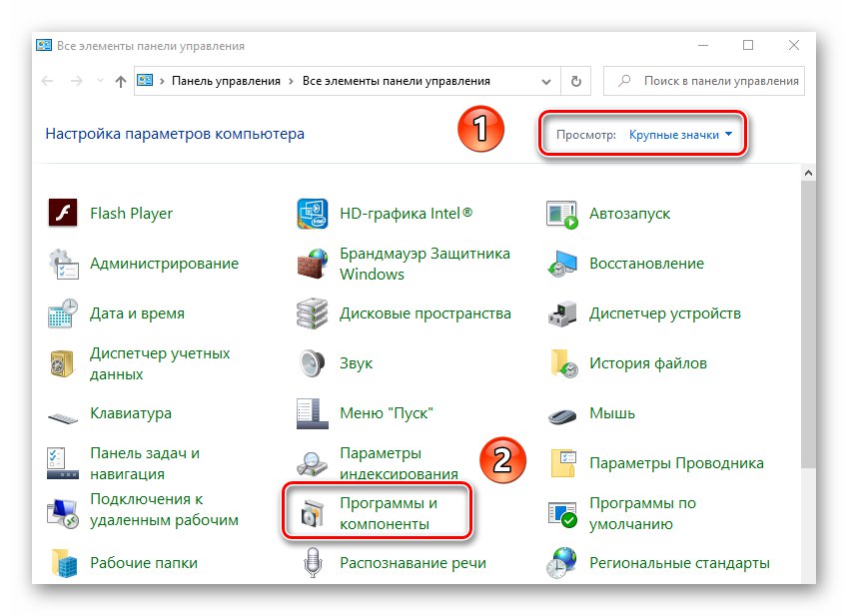The image size is (848, 616).
Task: Select Все элементы панели управления breadcrumb
Action: click(397, 81)
